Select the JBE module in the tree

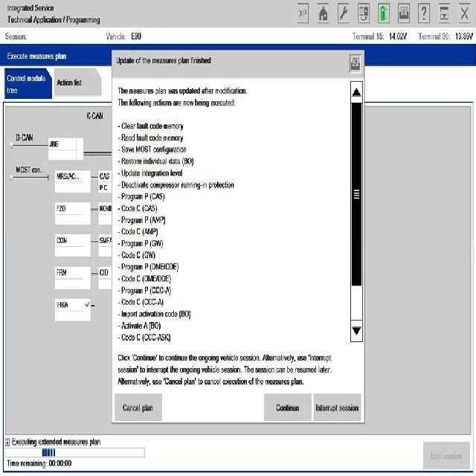pyautogui.click(x=65, y=149)
